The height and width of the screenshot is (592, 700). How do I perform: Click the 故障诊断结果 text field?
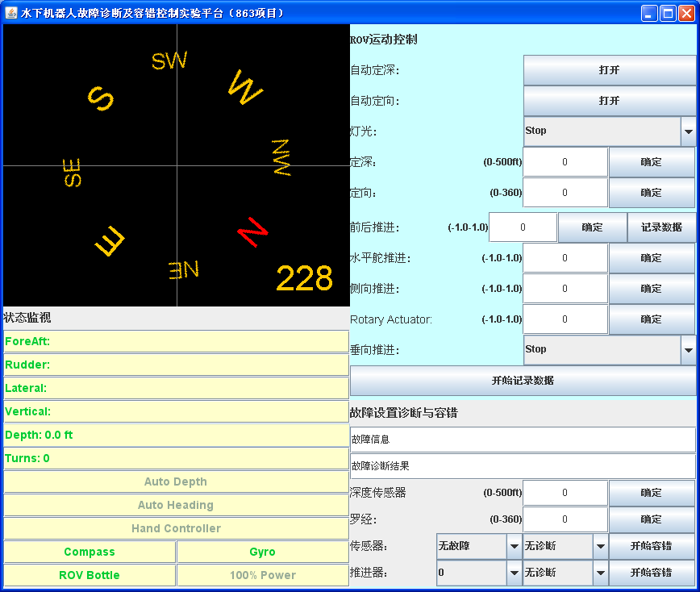point(523,466)
